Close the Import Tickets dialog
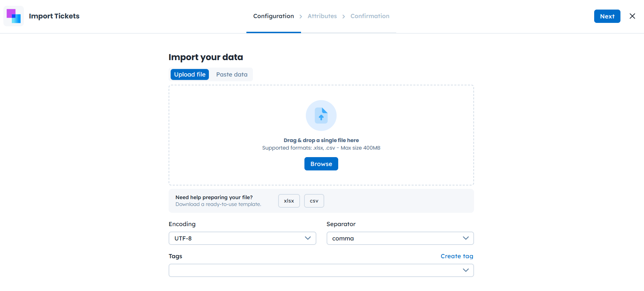This screenshot has width=644, height=291. pyautogui.click(x=632, y=16)
